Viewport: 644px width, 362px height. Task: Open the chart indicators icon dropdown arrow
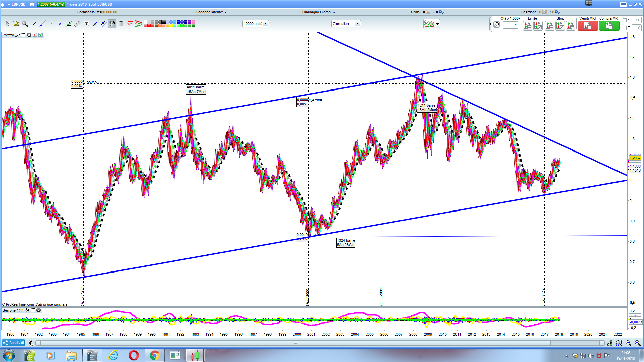(437, 24)
